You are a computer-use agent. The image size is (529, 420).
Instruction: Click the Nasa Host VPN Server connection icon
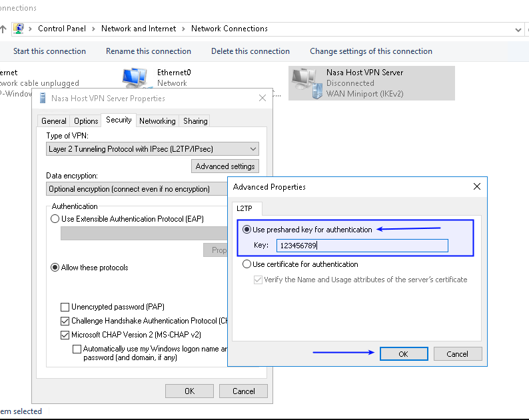[x=306, y=83]
